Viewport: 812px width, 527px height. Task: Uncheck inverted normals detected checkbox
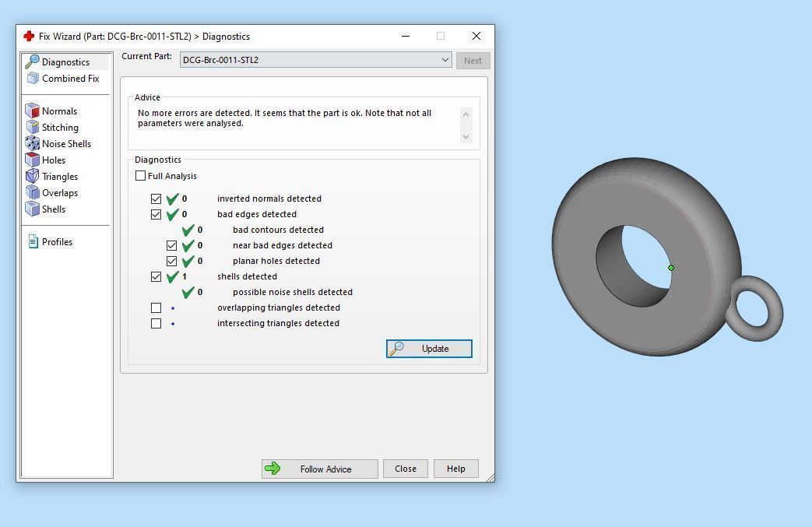156,199
